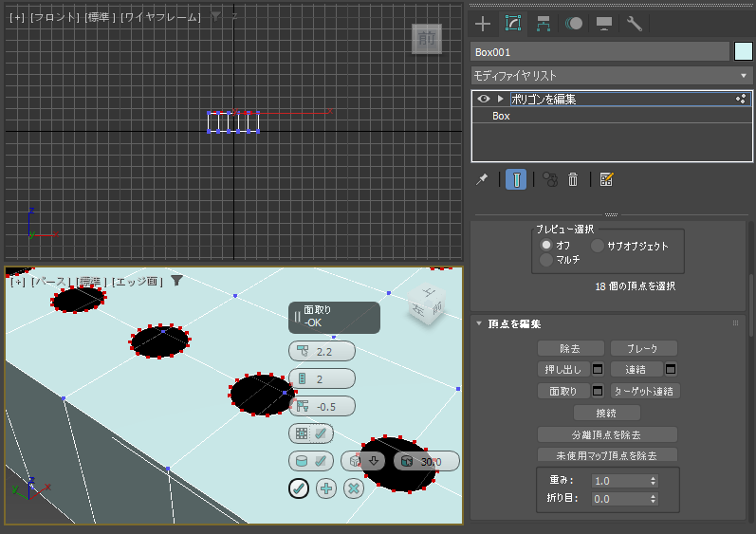
Task: Click the Remove Modifier trash icon
Action: click(573, 180)
